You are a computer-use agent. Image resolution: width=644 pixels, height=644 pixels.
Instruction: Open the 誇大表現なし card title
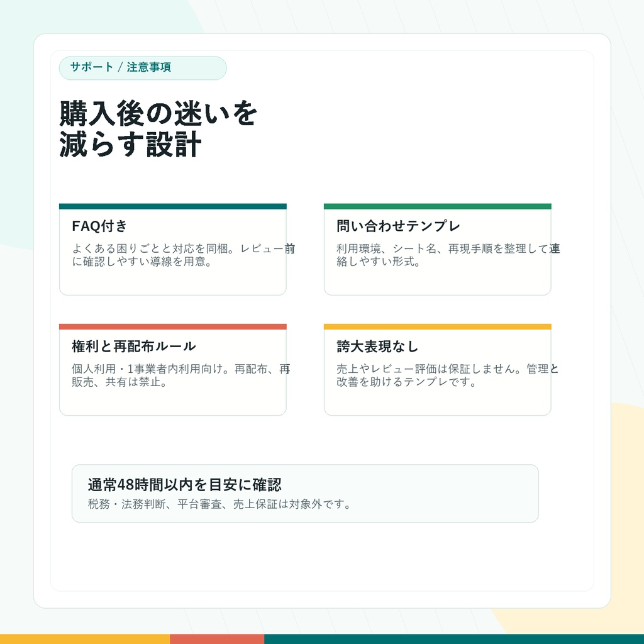(377, 347)
